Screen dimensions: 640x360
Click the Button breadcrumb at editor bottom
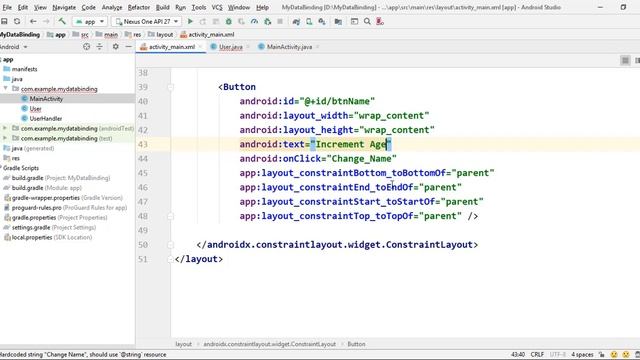coord(356,344)
